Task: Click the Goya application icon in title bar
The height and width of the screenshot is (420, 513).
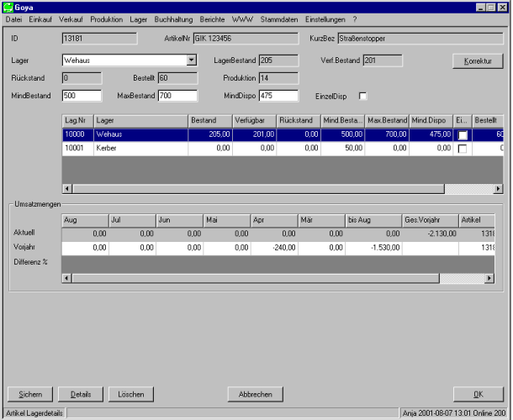Action: coord(8,8)
